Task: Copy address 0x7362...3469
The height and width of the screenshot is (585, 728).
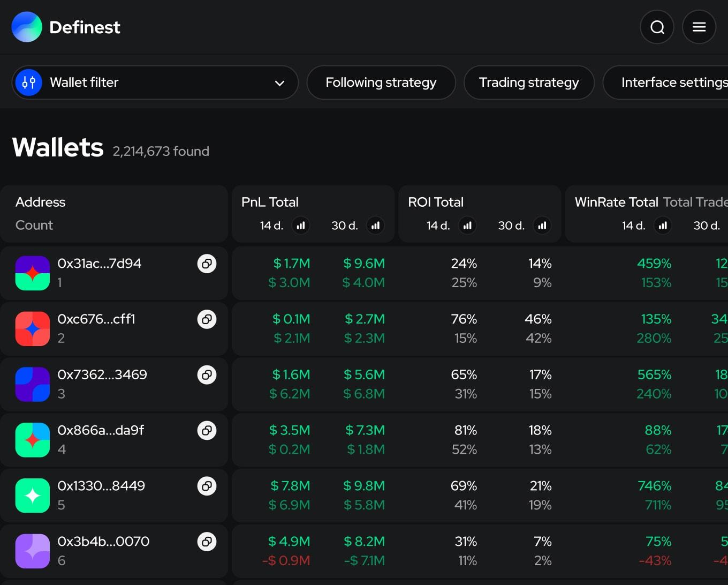Action: coord(207,374)
